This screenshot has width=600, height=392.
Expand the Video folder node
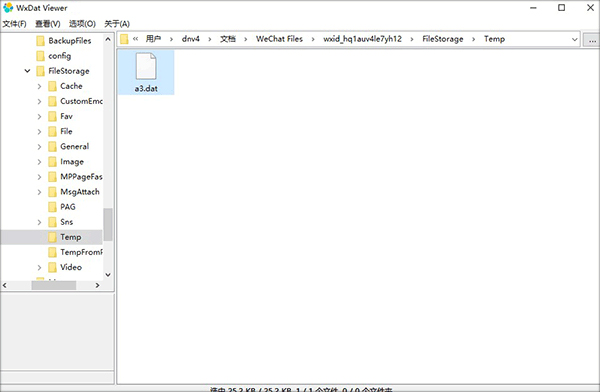click(39, 267)
